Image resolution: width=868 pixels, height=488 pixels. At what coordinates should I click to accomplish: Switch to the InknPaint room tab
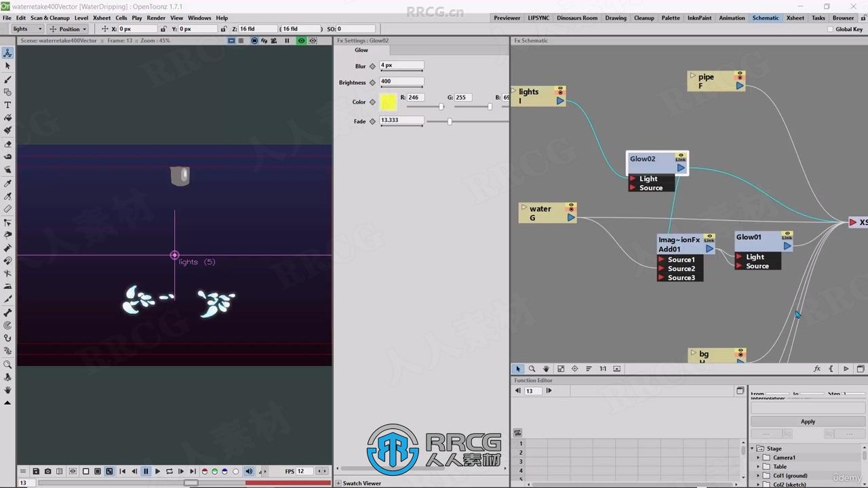[699, 18]
